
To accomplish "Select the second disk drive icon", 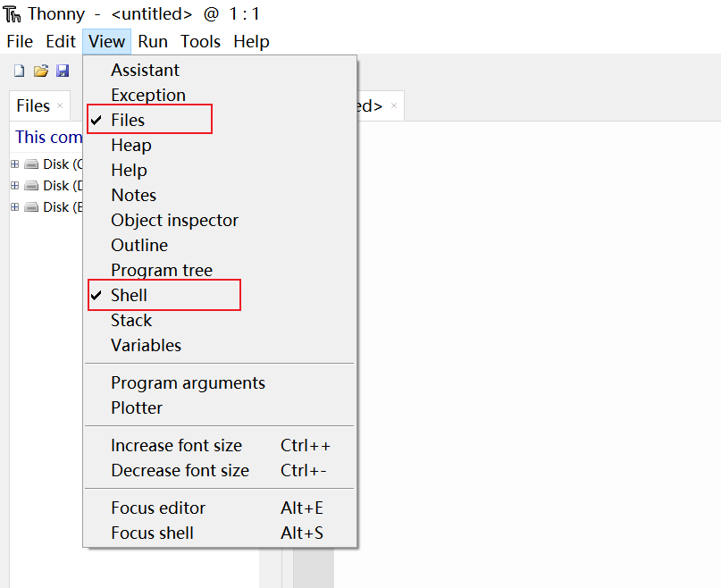I will 32,186.
